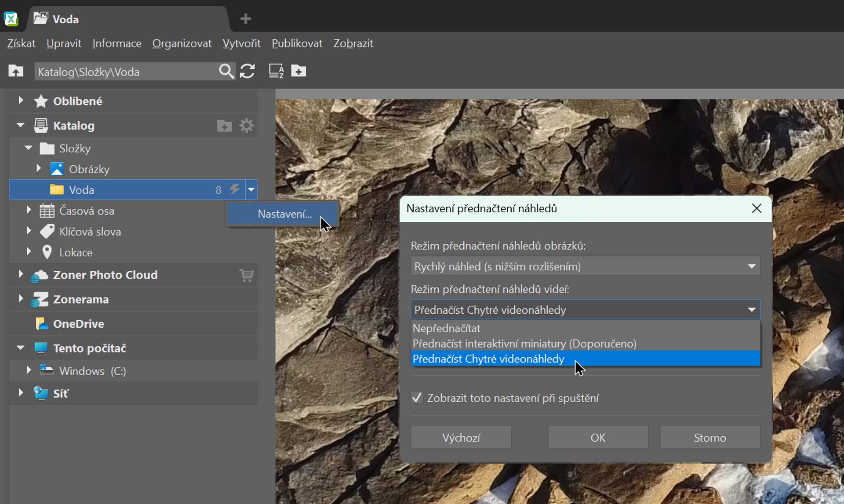
Task: Click the new folder toolbar icon
Action: (x=298, y=71)
